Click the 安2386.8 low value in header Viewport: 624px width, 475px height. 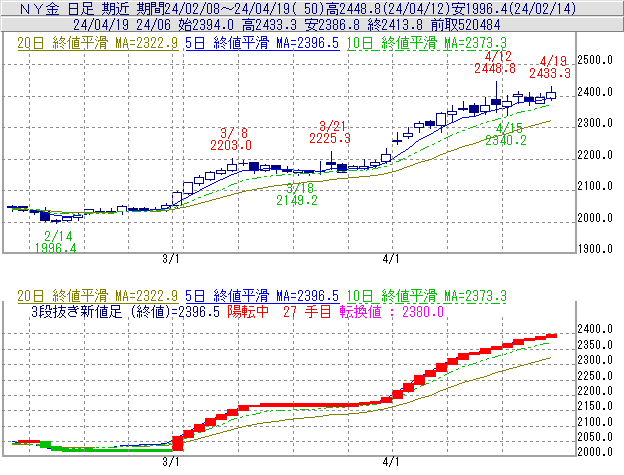point(332,25)
